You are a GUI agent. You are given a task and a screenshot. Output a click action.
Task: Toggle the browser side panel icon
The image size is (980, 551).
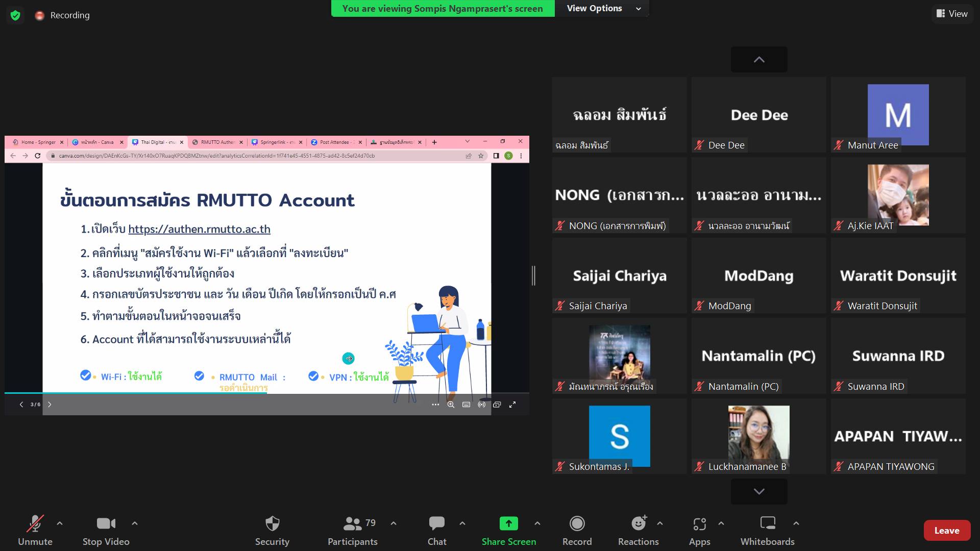pos(496,156)
